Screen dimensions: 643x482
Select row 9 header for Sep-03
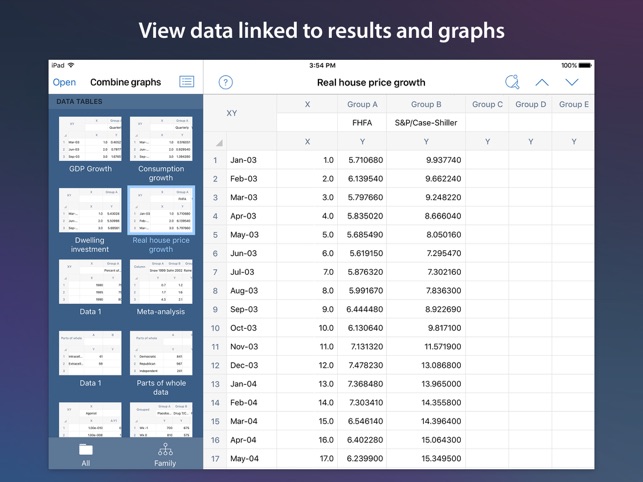(x=215, y=309)
